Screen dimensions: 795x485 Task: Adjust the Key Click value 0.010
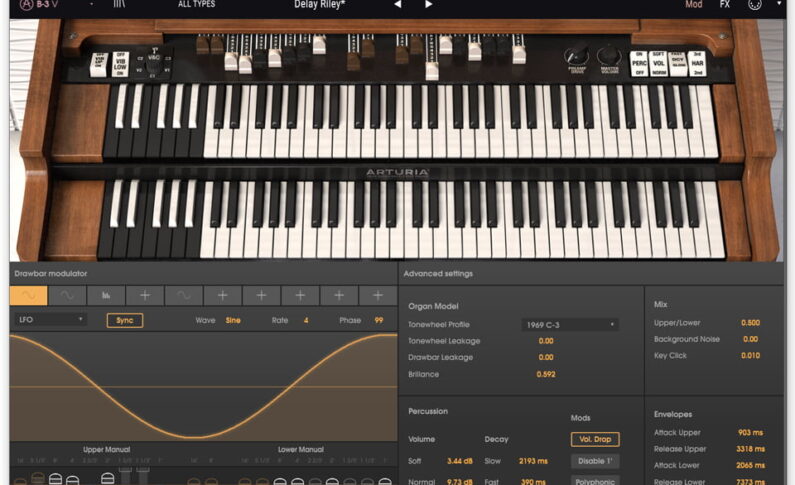point(750,356)
